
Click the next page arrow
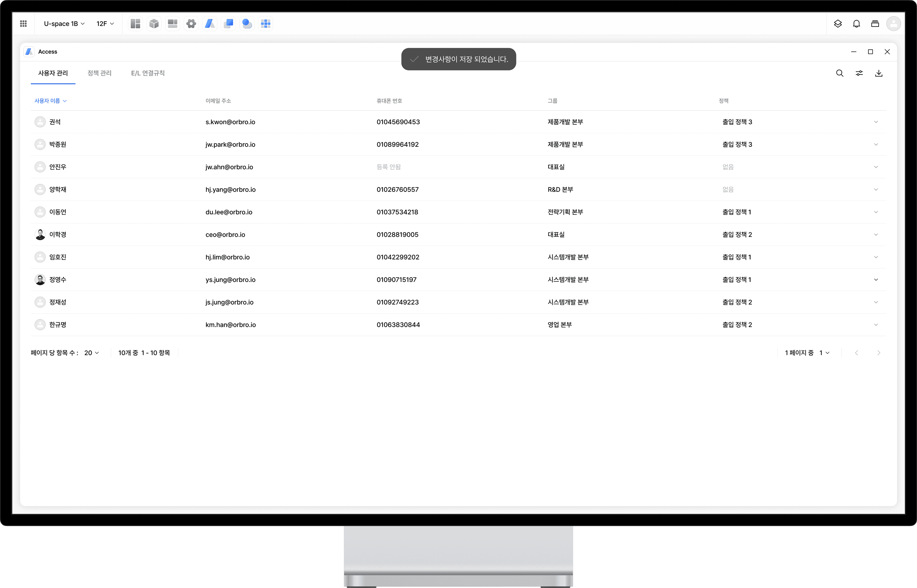pos(878,353)
